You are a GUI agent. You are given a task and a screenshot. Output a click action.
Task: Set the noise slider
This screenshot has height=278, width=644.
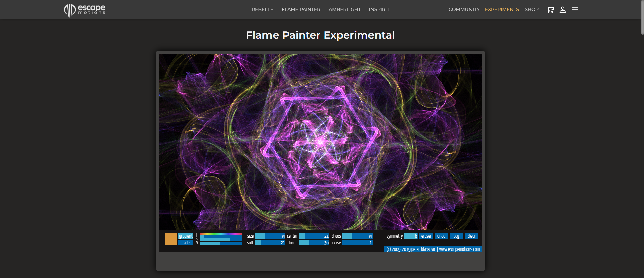[357, 243]
